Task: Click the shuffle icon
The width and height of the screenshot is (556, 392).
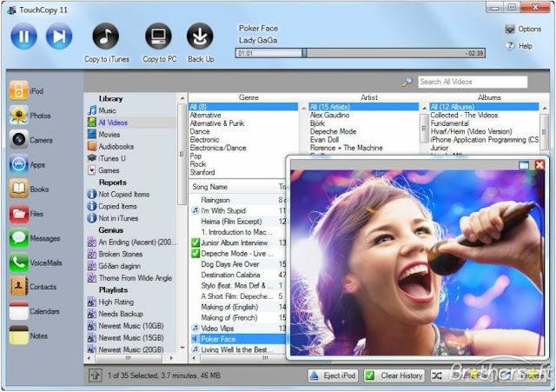Action: coord(437,375)
